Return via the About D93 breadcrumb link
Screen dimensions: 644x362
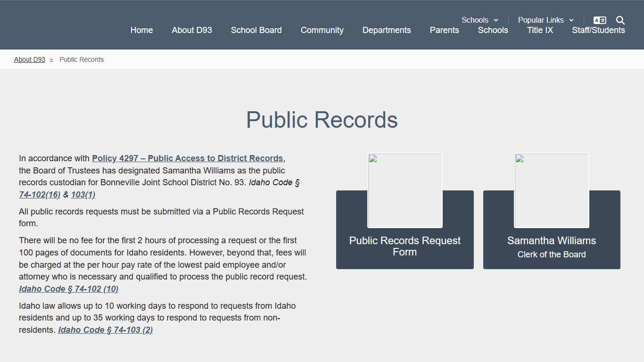[x=29, y=59]
